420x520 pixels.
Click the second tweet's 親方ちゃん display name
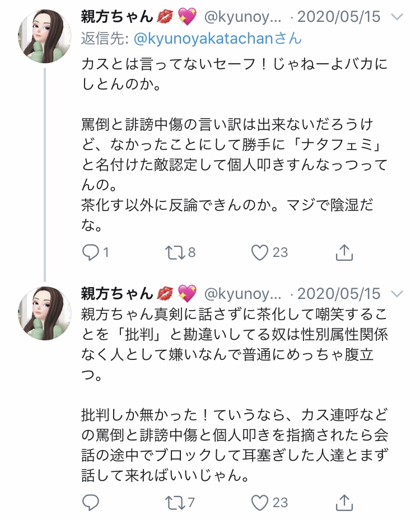(x=116, y=293)
